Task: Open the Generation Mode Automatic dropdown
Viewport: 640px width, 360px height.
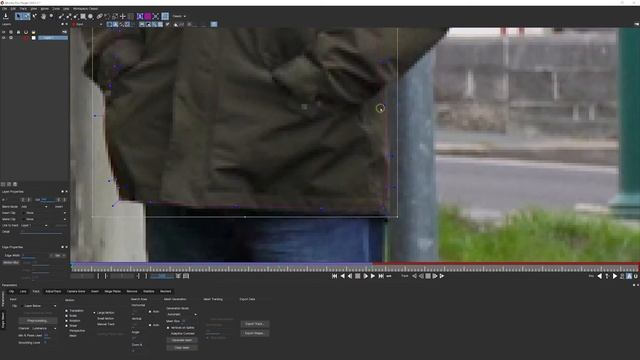Action: 182,314
